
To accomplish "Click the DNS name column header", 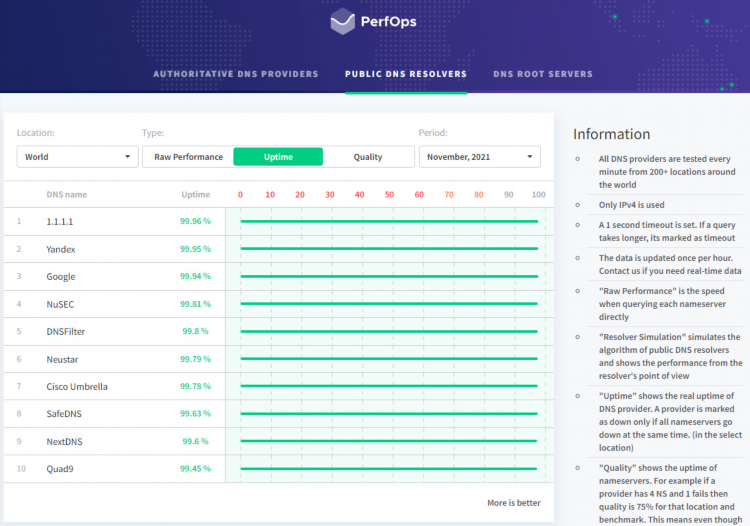I will click(66, 195).
